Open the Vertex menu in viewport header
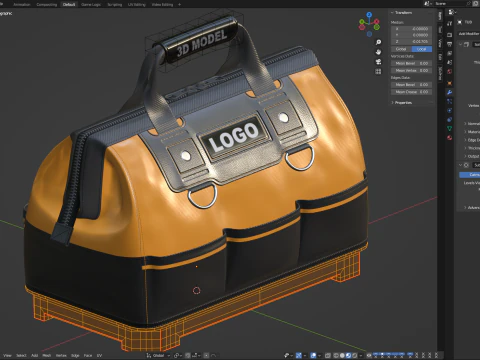Image resolution: width=480 pixels, height=360 pixels. [x=61, y=356]
